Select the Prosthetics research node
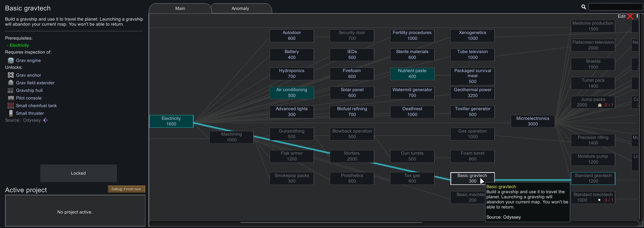Image resolution: width=644 pixels, height=228 pixels. tap(352, 178)
